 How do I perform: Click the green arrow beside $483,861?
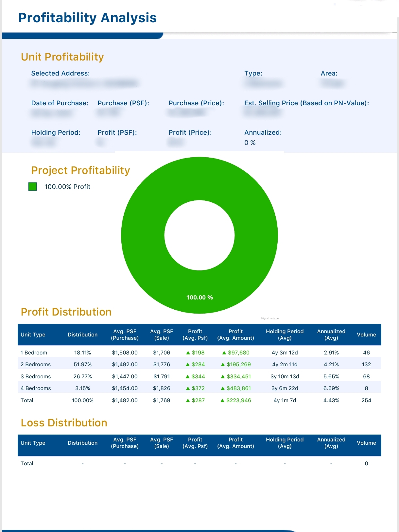tap(223, 388)
